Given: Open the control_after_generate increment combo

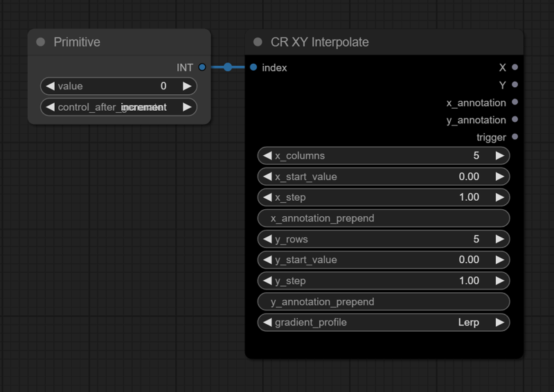Looking at the screenshot, I should click(x=118, y=107).
